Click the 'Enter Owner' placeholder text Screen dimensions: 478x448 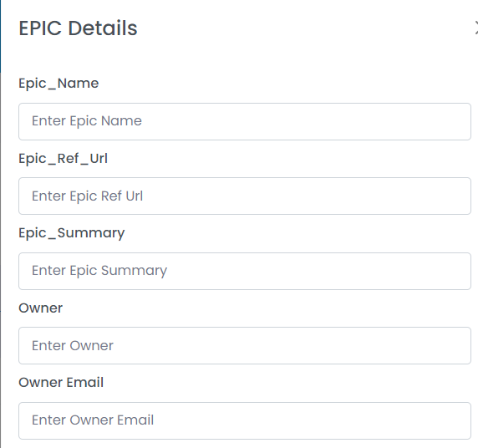point(73,345)
